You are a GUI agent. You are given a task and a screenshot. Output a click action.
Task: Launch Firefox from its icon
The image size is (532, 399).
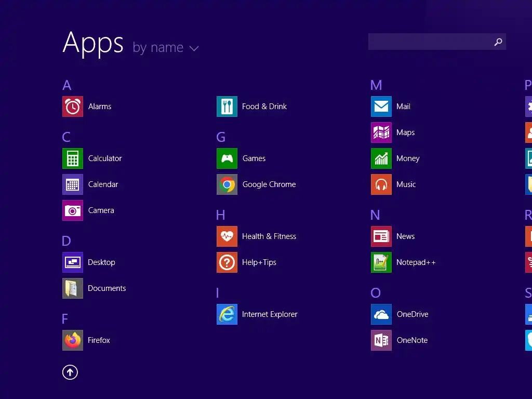[73, 340]
